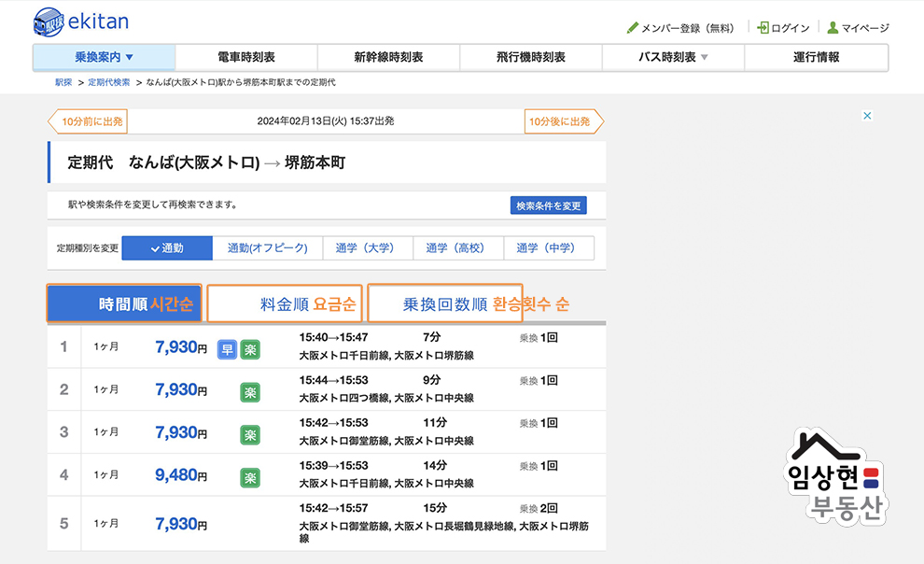Click the ekitan train logo icon
924x564 pixels.
(x=49, y=21)
